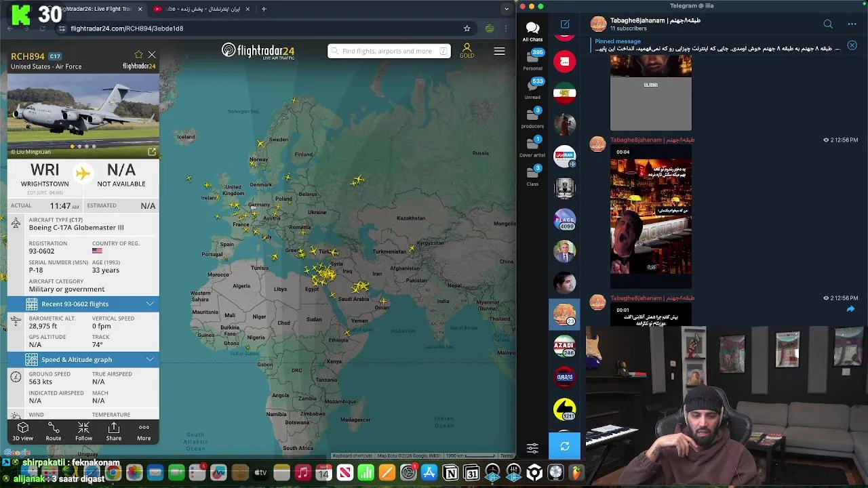
Task: Open the Personal chat folder in Telegram
Action: click(x=532, y=61)
